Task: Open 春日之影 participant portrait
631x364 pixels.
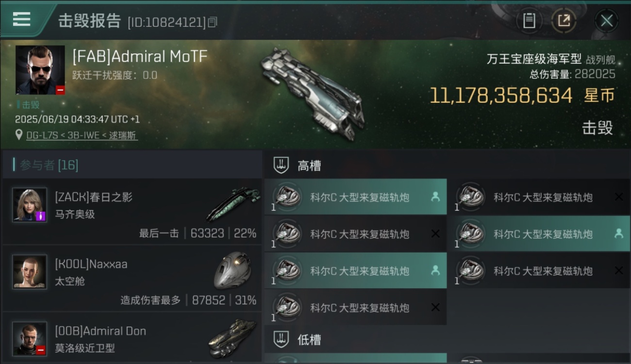Action: (30, 205)
